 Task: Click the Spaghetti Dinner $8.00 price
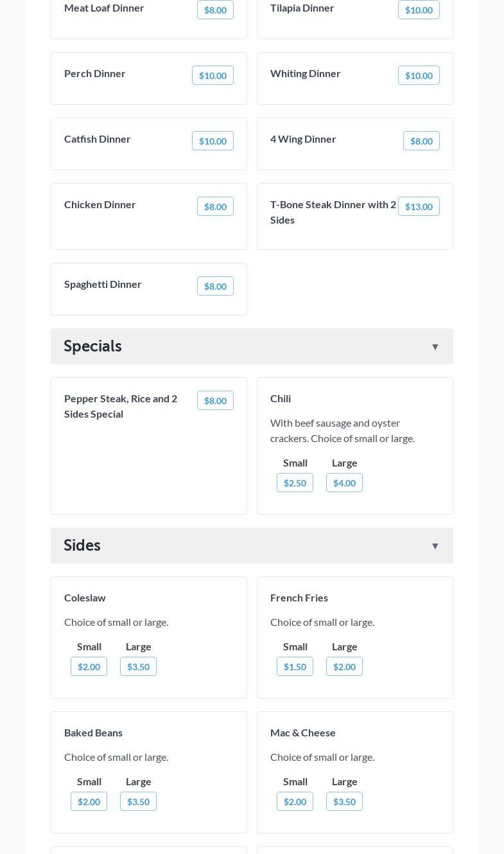215,287
